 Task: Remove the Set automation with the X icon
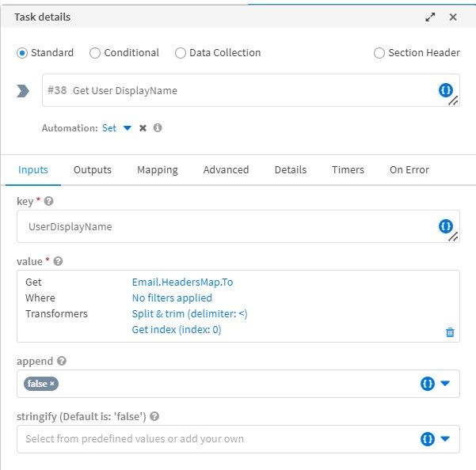(x=143, y=128)
